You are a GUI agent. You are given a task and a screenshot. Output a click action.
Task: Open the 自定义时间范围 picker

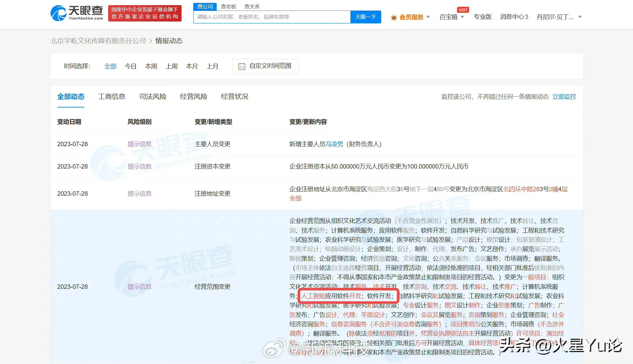tap(265, 66)
